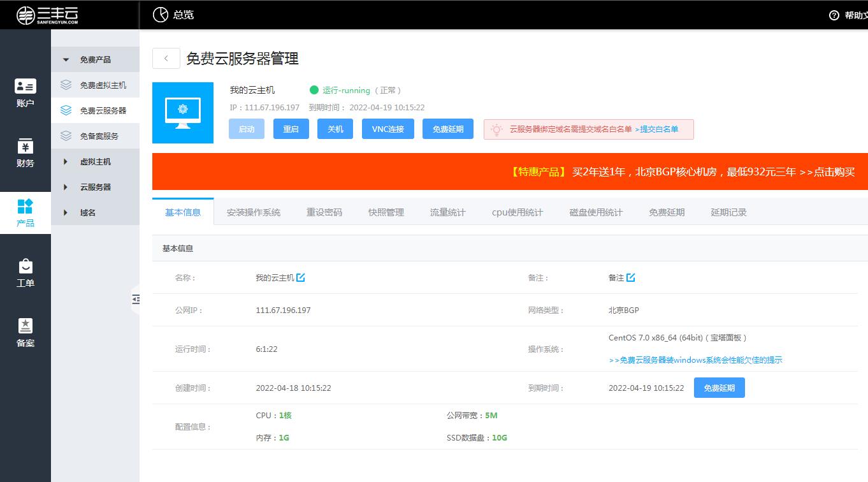This screenshot has width=868, height=482.
Task: Click the 创建时间 value 2022-04-18 10:15:22
Action: coord(293,388)
